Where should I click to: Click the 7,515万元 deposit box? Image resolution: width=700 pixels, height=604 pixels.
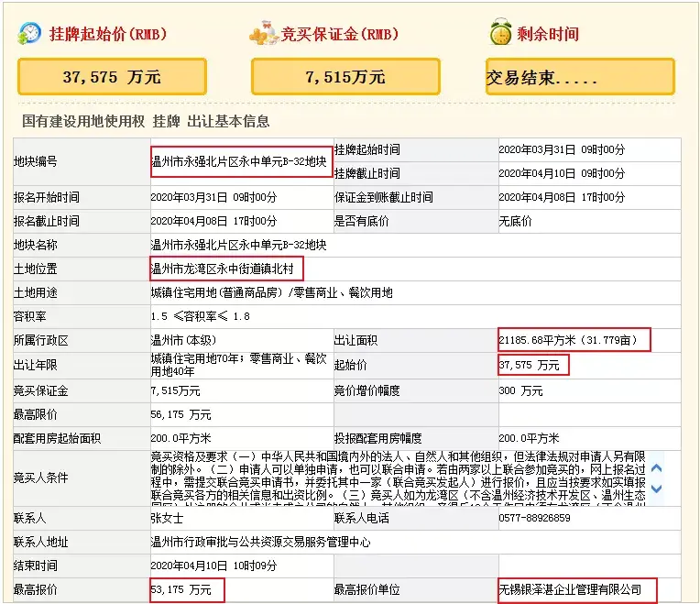click(345, 77)
